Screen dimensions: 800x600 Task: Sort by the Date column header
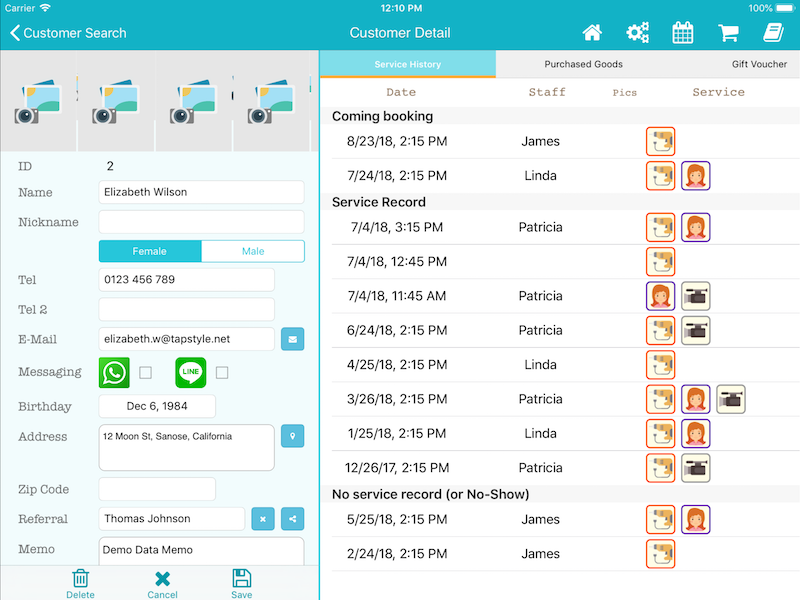pyautogui.click(x=401, y=92)
